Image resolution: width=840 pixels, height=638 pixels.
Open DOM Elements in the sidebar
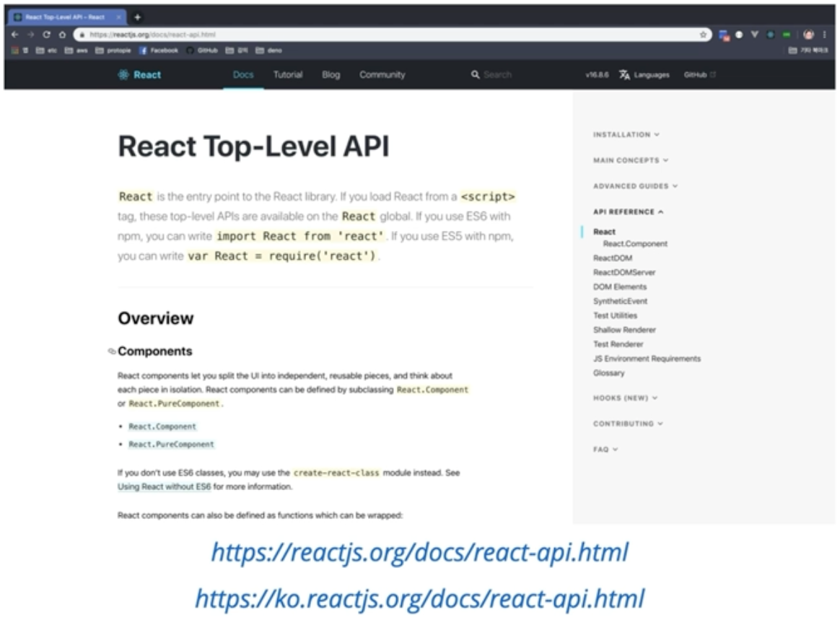(x=620, y=287)
